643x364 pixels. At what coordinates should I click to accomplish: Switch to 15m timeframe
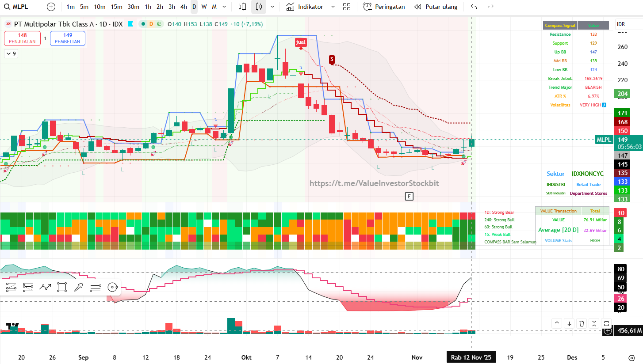click(x=117, y=7)
